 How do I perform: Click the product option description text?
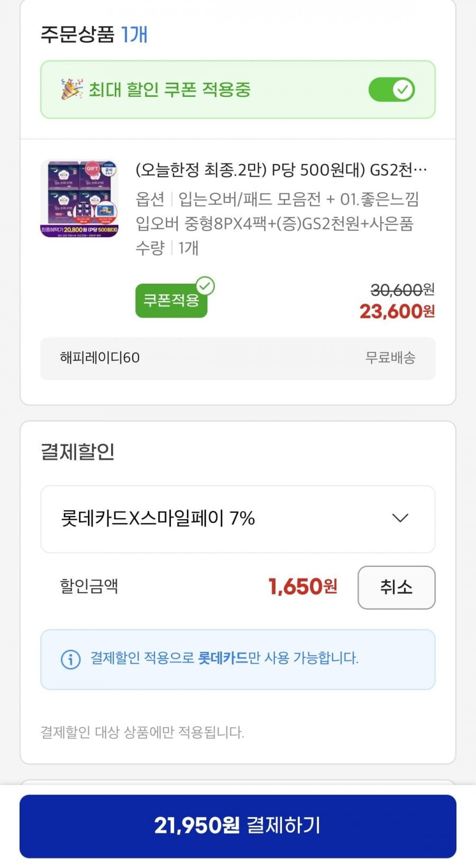click(x=277, y=211)
